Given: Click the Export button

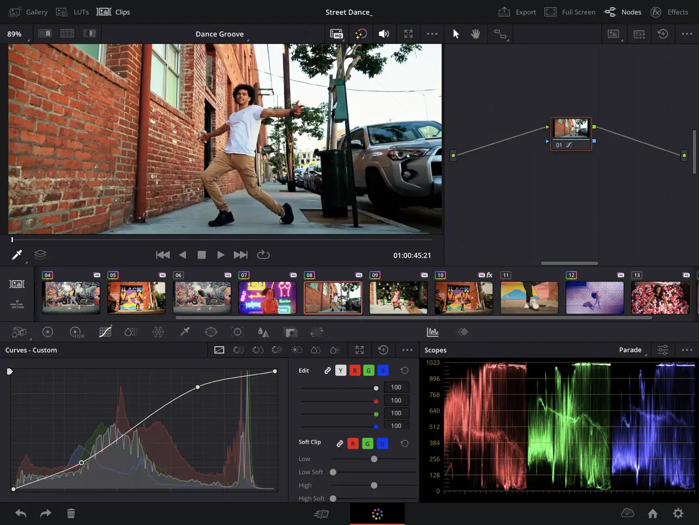Looking at the screenshot, I should tap(517, 12).
